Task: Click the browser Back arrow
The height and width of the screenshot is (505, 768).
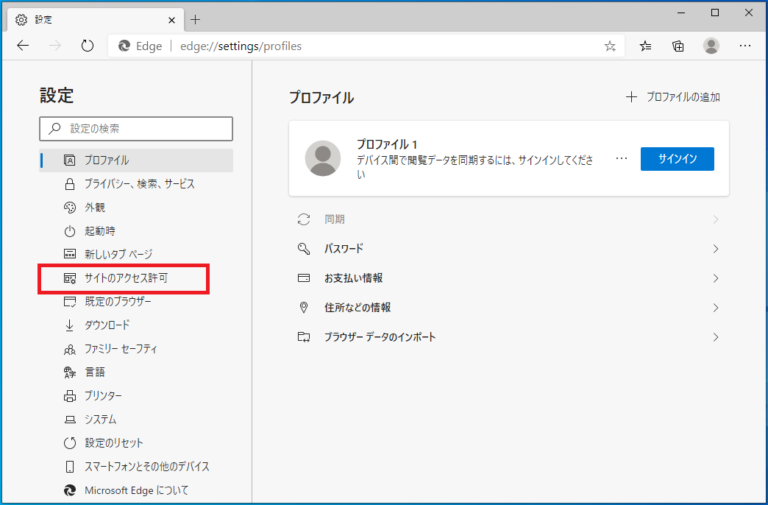Action: (23, 46)
